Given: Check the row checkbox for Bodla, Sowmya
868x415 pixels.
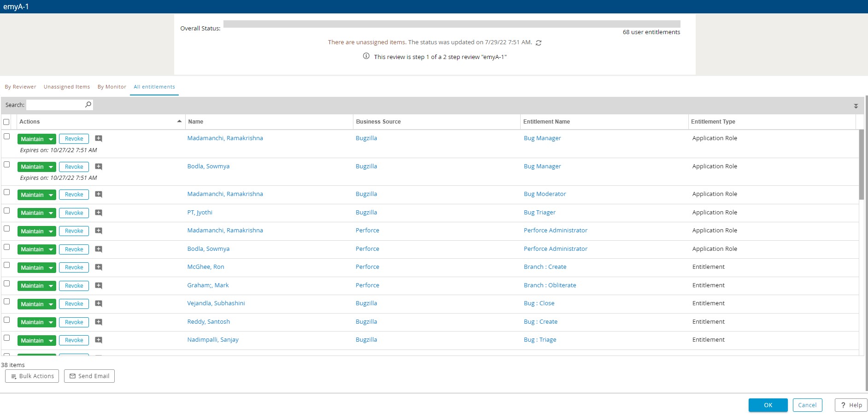Looking at the screenshot, I should [x=6, y=165].
